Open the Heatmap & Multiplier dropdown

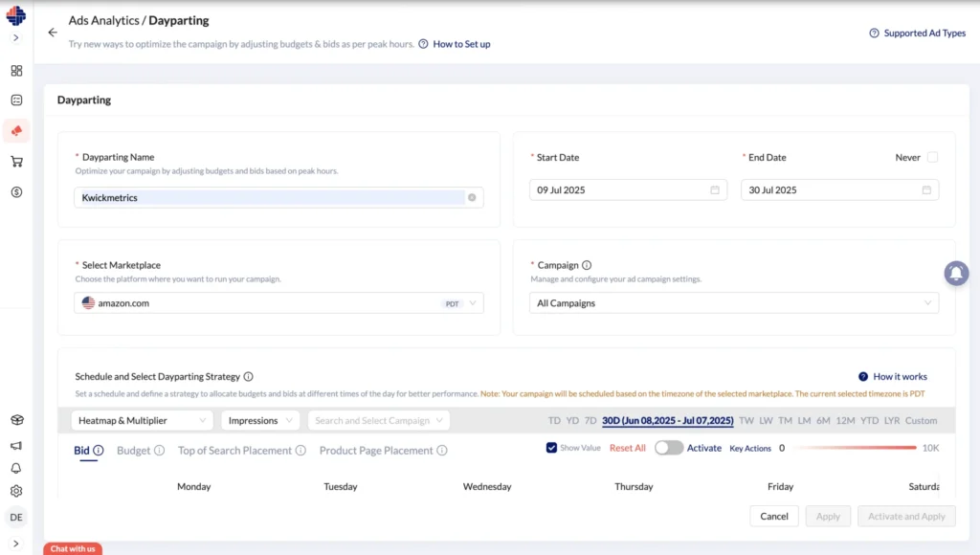point(142,421)
